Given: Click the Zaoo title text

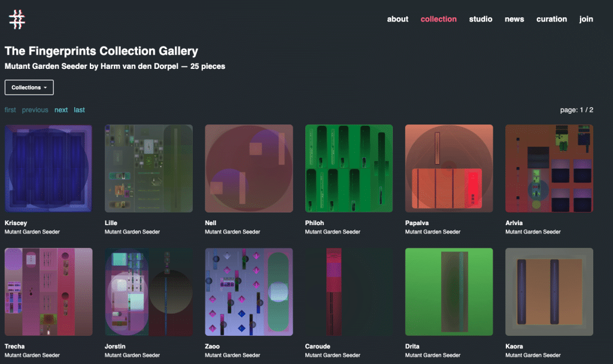Looking at the screenshot, I should point(213,347).
